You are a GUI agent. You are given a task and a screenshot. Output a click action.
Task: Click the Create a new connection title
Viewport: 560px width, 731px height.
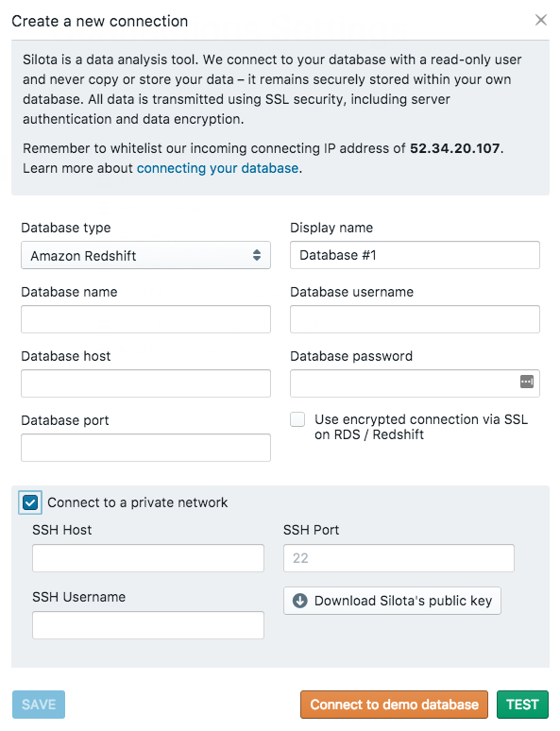tap(100, 21)
